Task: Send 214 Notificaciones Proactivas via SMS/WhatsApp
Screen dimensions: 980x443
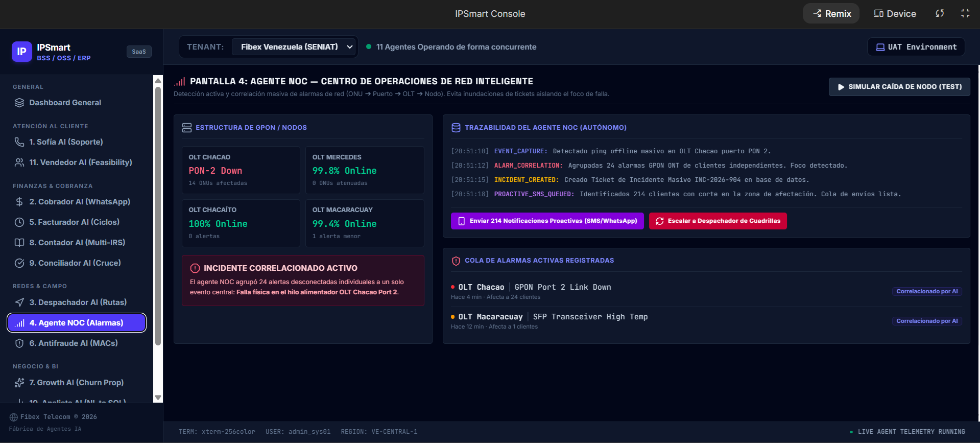Action: pyautogui.click(x=547, y=221)
